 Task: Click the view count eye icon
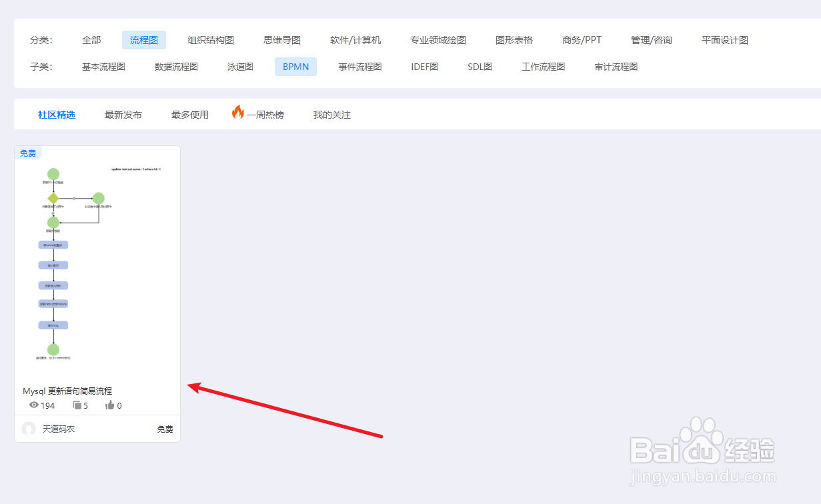point(33,405)
